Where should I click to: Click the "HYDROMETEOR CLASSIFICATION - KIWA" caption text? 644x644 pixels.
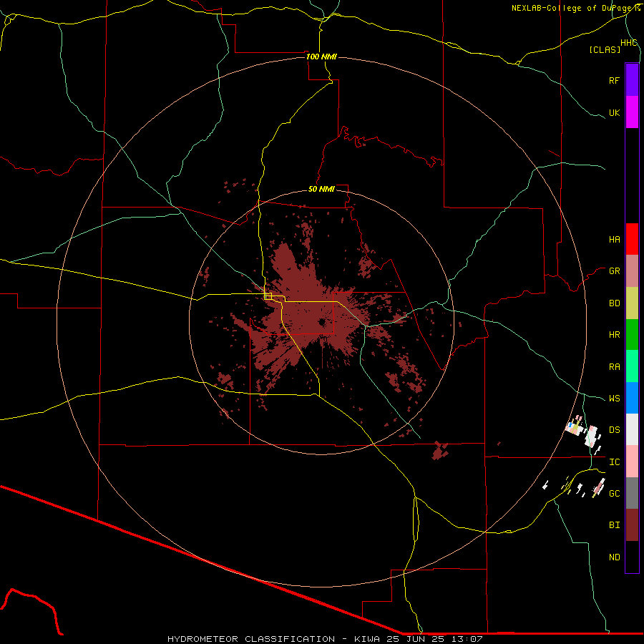pyautogui.click(x=273, y=639)
